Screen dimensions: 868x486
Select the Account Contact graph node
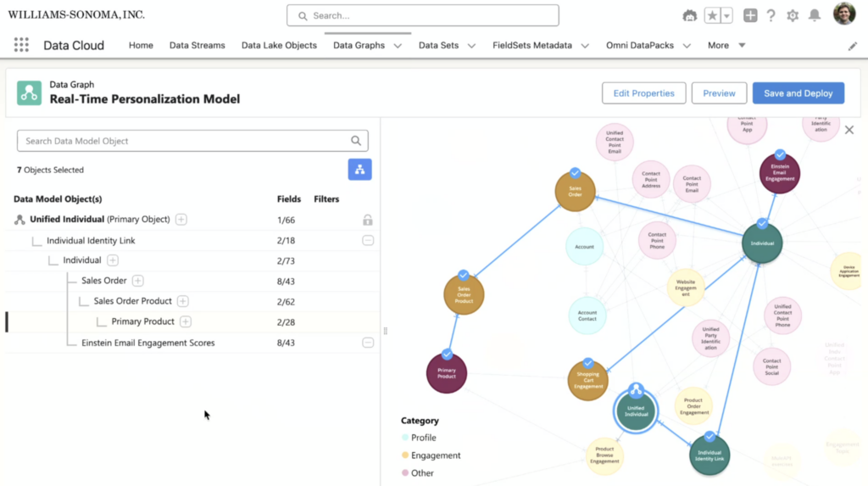587,316
